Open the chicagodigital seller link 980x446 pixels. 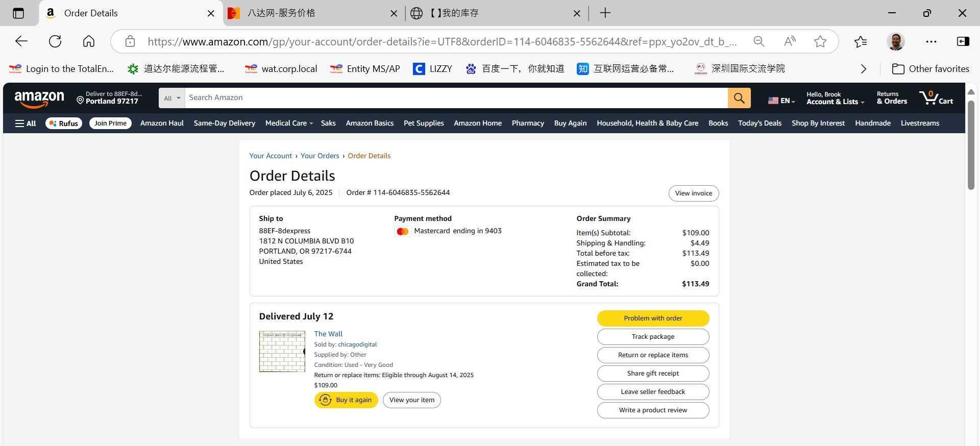pos(357,344)
